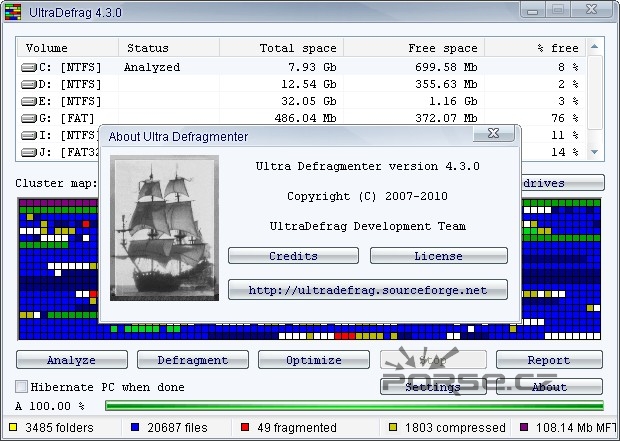The image size is (620, 441).
Task: Click the compressed files legend square
Action: tap(393, 427)
